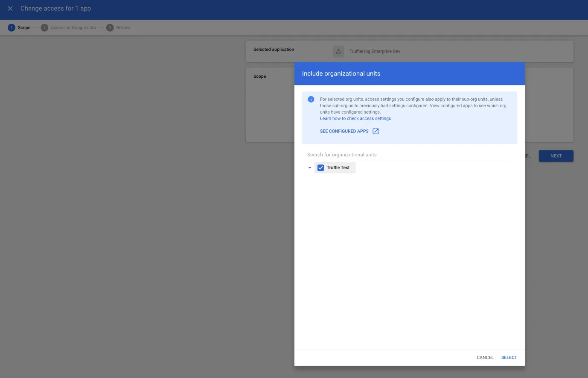Go to Access to Google data step
Screen dimensions: 588x378
[x=68, y=28]
